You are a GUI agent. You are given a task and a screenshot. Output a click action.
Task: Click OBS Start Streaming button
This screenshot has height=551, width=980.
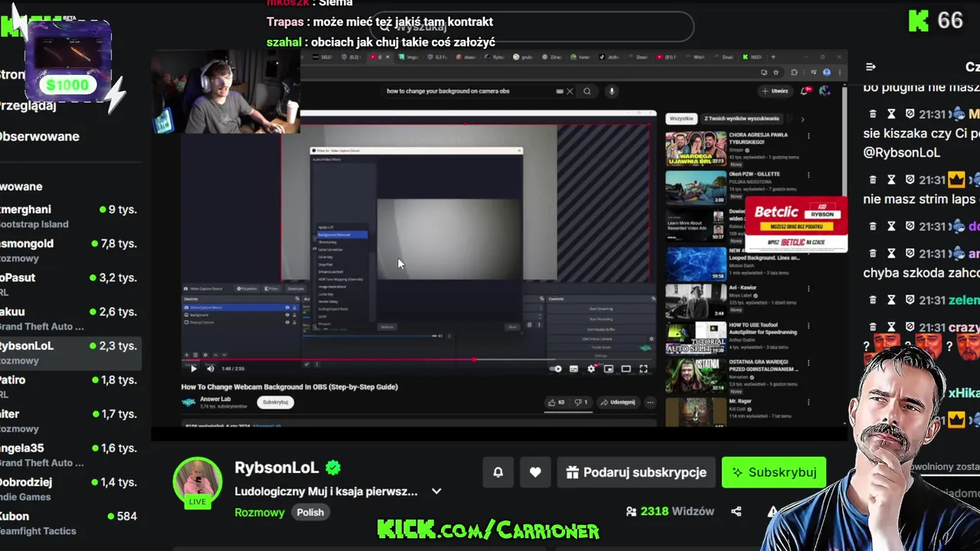[x=601, y=308]
